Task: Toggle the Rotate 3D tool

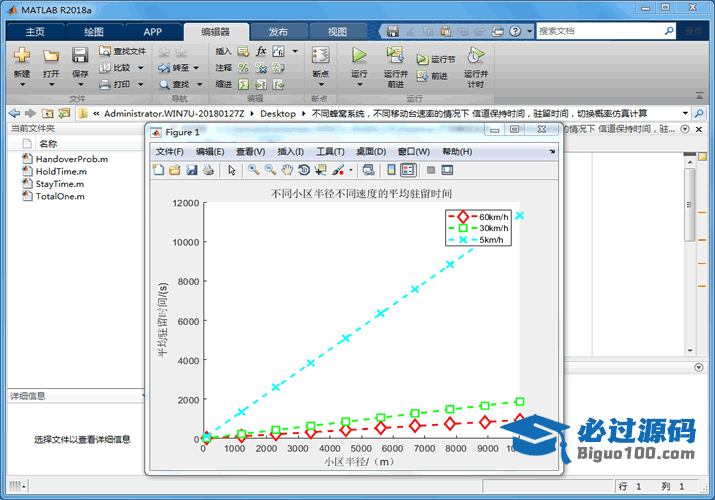Action: point(304,170)
